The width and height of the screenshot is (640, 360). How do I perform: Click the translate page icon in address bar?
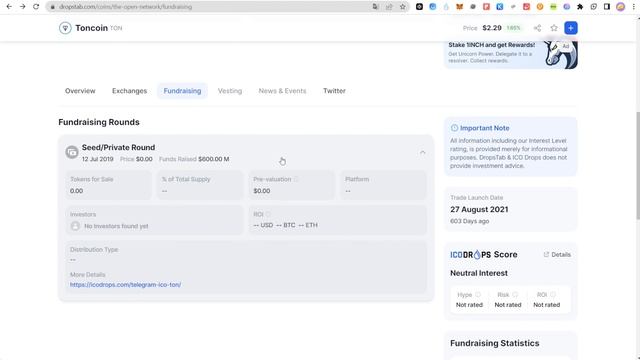tap(375, 7)
